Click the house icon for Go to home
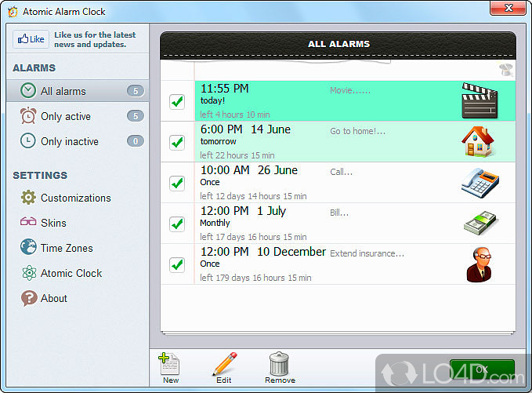Image resolution: width=532 pixels, height=393 pixels. click(478, 141)
